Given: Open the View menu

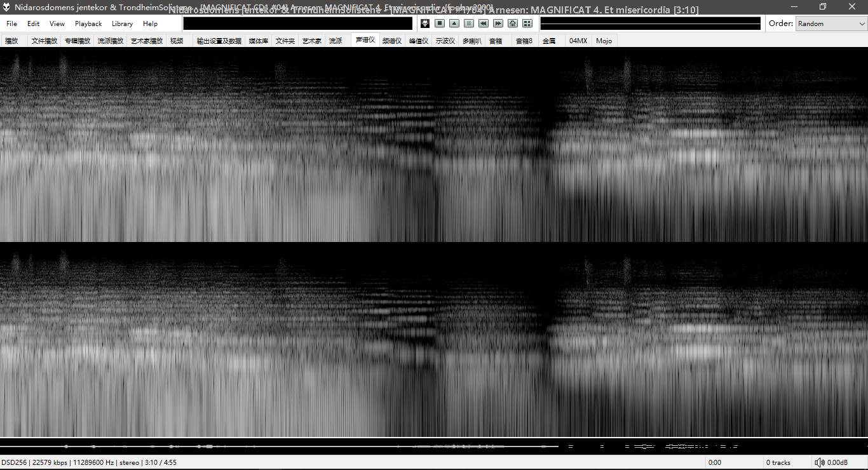Looking at the screenshot, I should pyautogui.click(x=57, y=23).
